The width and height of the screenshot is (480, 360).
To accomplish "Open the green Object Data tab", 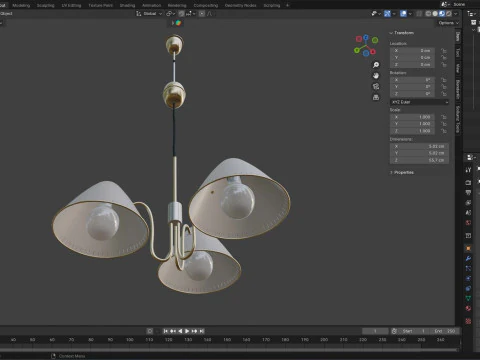I will click(x=468, y=298).
